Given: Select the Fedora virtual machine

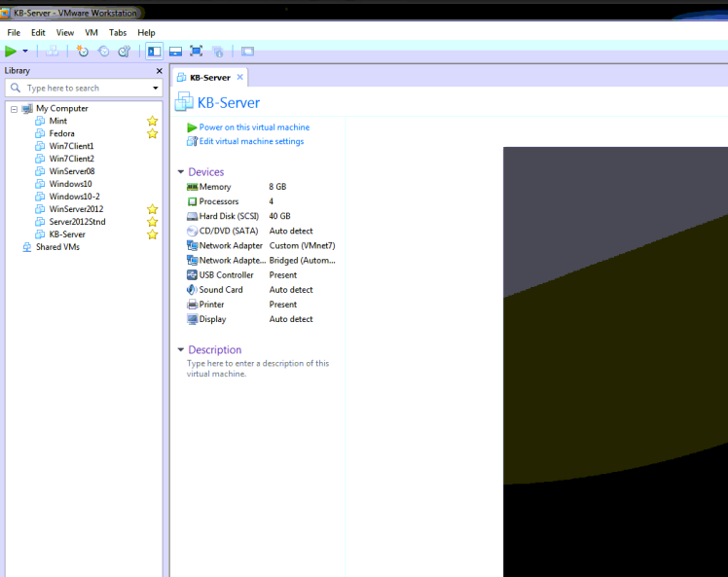Looking at the screenshot, I should coord(61,133).
